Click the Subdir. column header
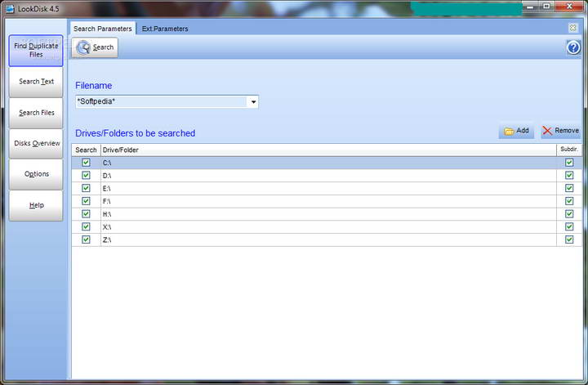 (x=569, y=150)
